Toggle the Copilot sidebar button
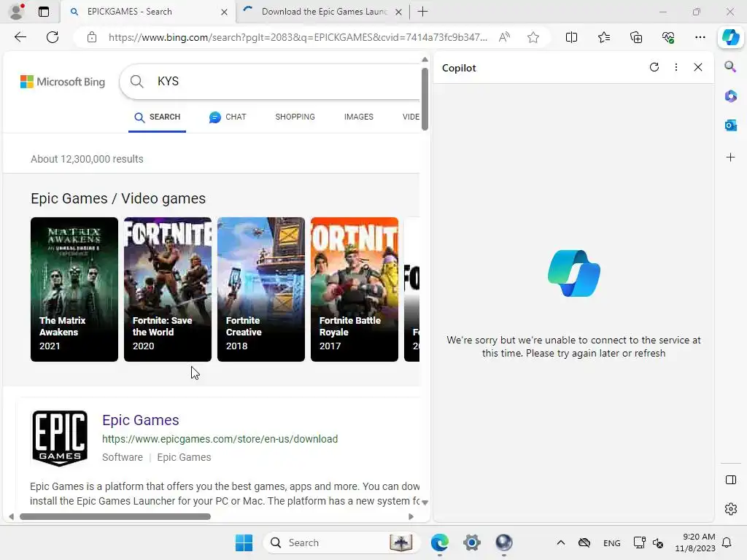Image resolution: width=747 pixels, height=560 pixels. pyautogui.click(x=730, y=37)
